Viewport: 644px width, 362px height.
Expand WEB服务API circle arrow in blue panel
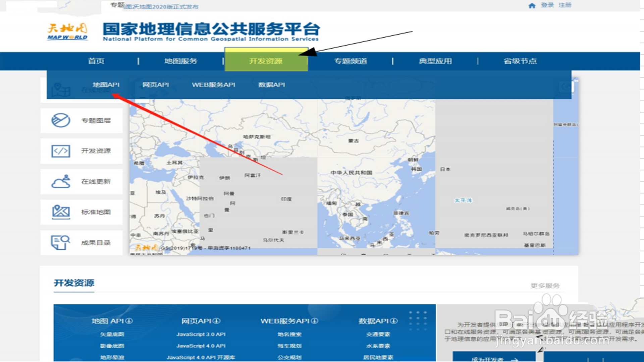pos(315,321)
